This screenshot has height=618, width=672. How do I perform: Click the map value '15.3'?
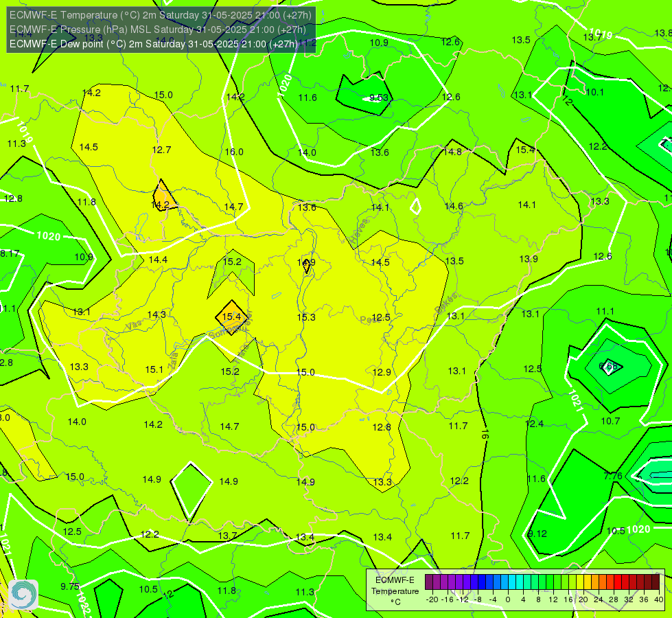pyautogui.click(x=306, y=317)
